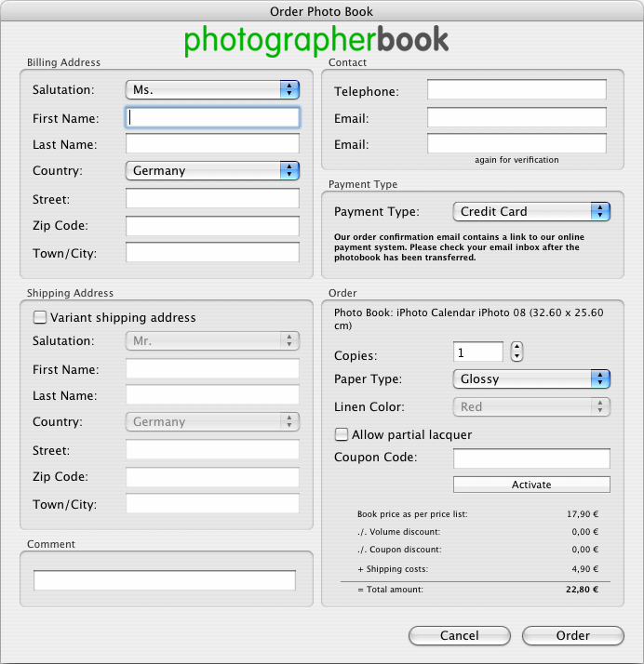Open the billing Country dropdown

pyautogui.click(x=212, y=171)
